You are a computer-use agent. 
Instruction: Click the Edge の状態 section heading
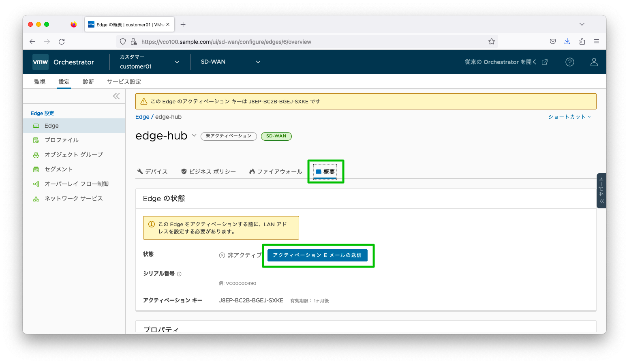(x=164, y=198)
